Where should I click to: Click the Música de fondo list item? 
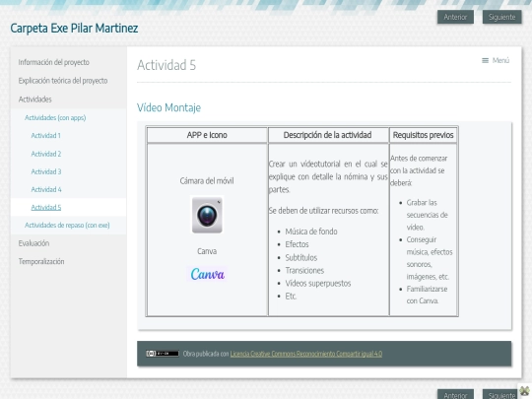pos(311,232)
